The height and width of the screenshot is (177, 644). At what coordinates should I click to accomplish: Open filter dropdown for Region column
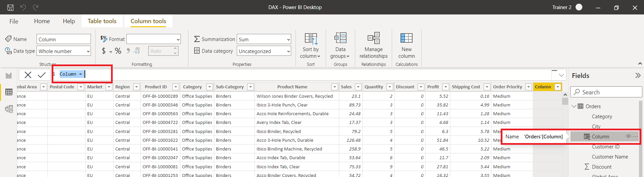pos(136,87)
